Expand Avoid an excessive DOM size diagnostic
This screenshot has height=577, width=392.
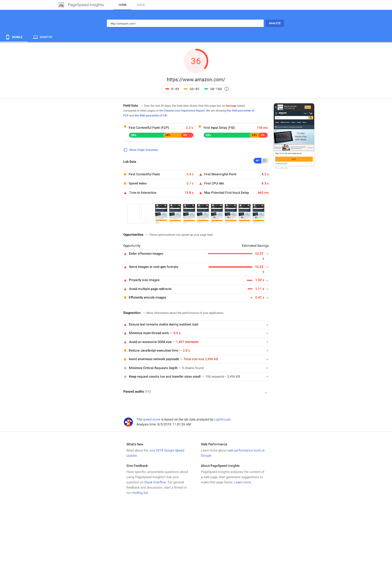tap(267, 342)
